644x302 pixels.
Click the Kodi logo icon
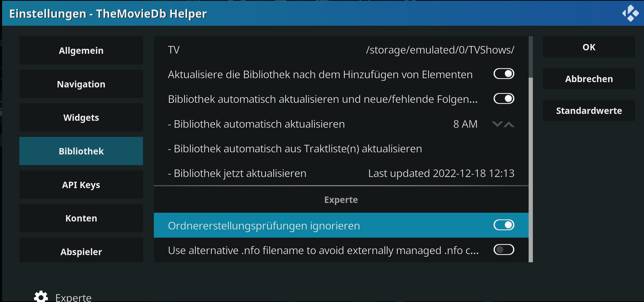point(630,13)
